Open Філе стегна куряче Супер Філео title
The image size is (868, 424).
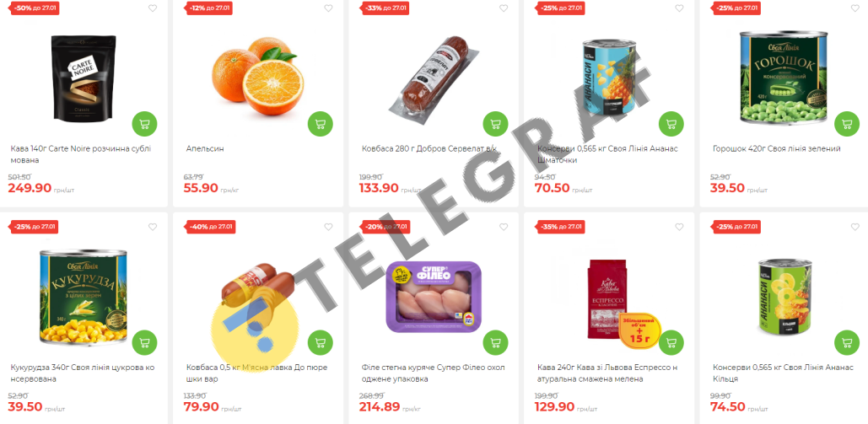point(433,373)
